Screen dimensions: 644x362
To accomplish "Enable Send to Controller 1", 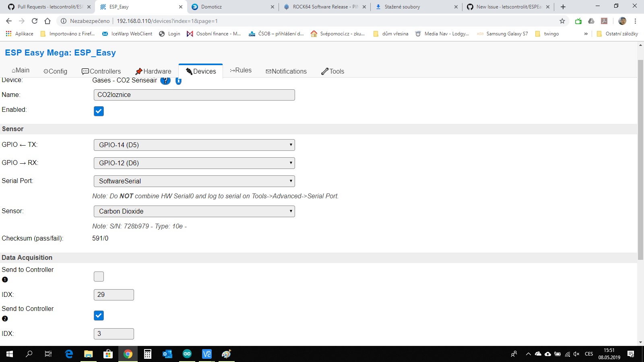I will click(x=99, y=276).
